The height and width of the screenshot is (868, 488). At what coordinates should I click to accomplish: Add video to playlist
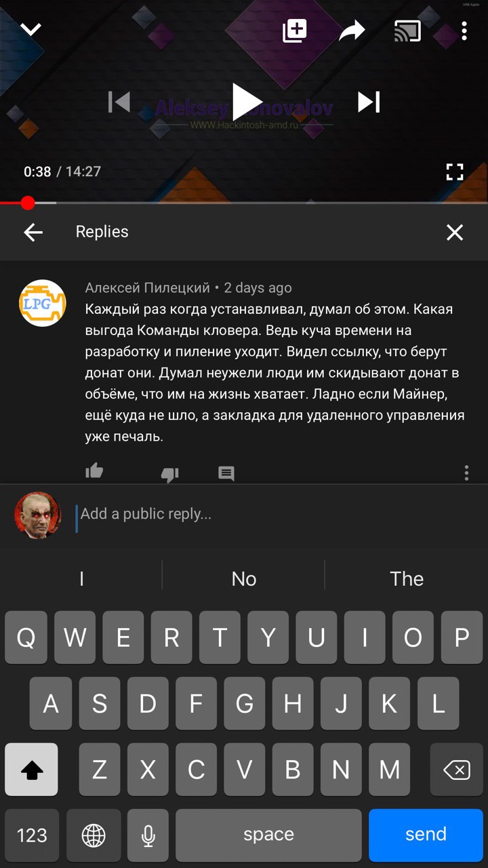[x=295, y=31]
